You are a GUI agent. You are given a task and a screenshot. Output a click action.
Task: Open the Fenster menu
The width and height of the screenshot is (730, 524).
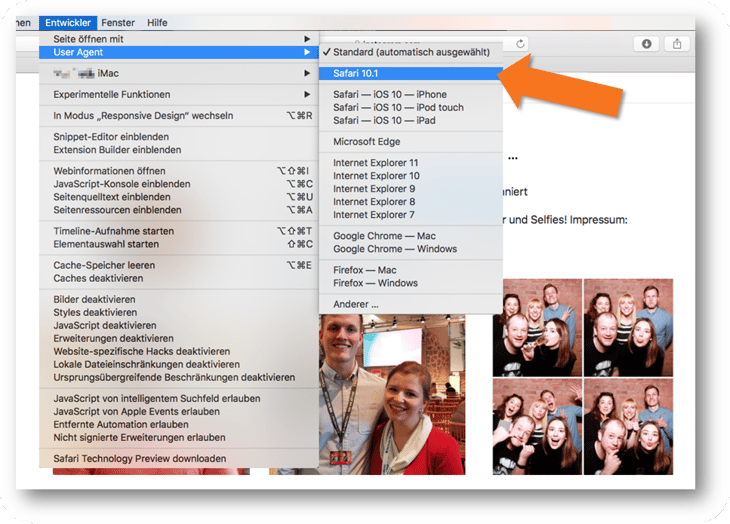point(118,22)
